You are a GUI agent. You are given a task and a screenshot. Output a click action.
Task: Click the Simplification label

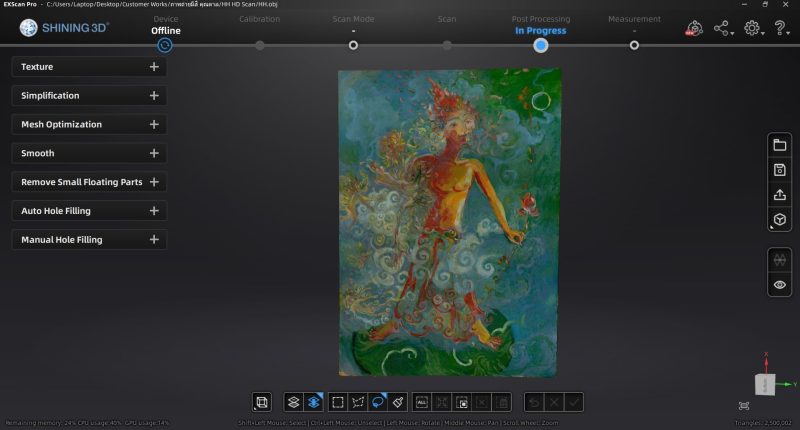[50, 95]
